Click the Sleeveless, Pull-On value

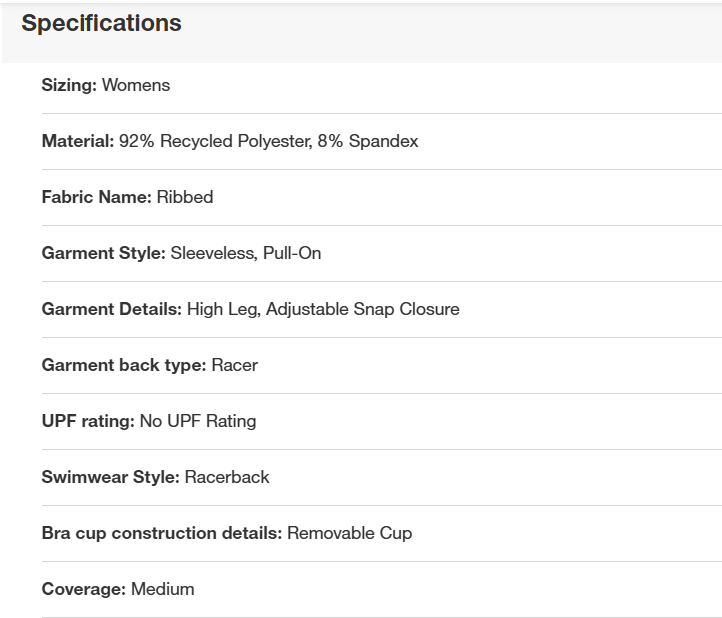(x=246, y=253)
